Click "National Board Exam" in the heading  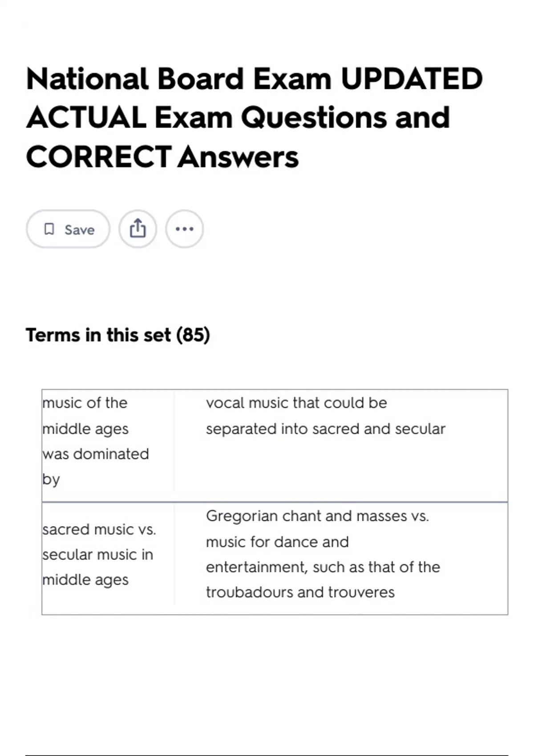click(179, 79)
